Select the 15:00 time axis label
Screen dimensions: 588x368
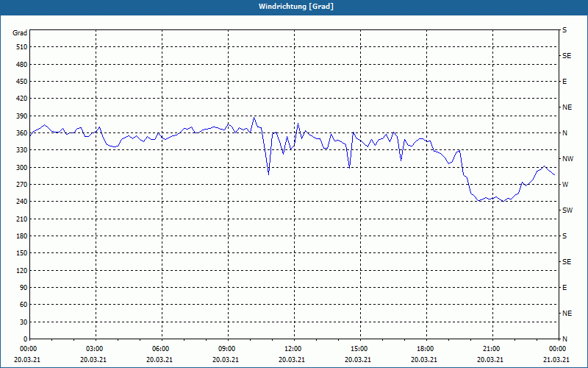point(359,349)
